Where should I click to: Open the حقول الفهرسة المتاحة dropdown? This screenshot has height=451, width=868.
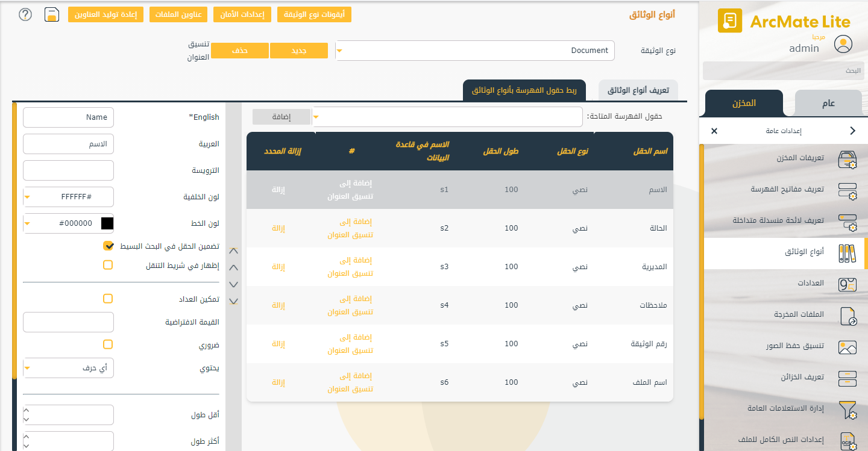(x=316, y=117)
